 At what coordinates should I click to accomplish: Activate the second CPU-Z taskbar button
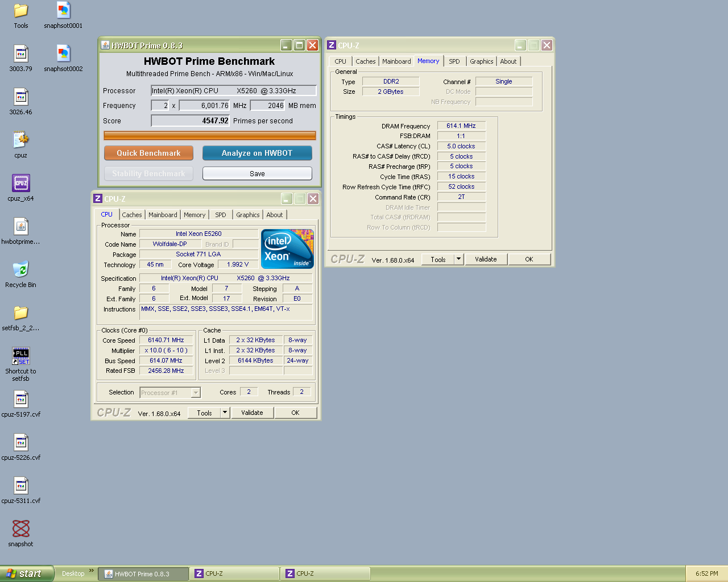coord(325,574)
